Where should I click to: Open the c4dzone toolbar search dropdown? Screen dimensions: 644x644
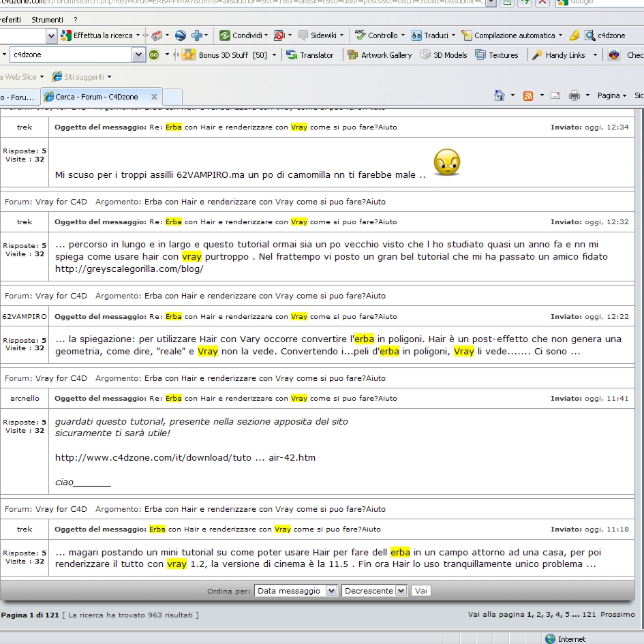click(138, 55)
